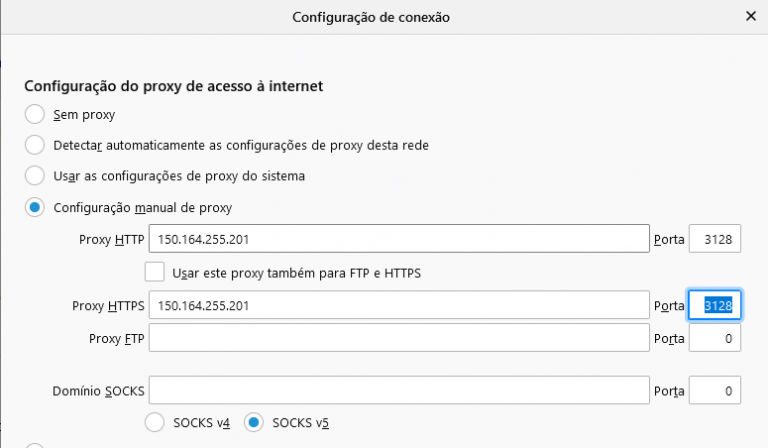The width and height of the screenshot is (768, 448).
Task: Focus the Porta field for Proxy HTTPS
Action: [714, 305]
